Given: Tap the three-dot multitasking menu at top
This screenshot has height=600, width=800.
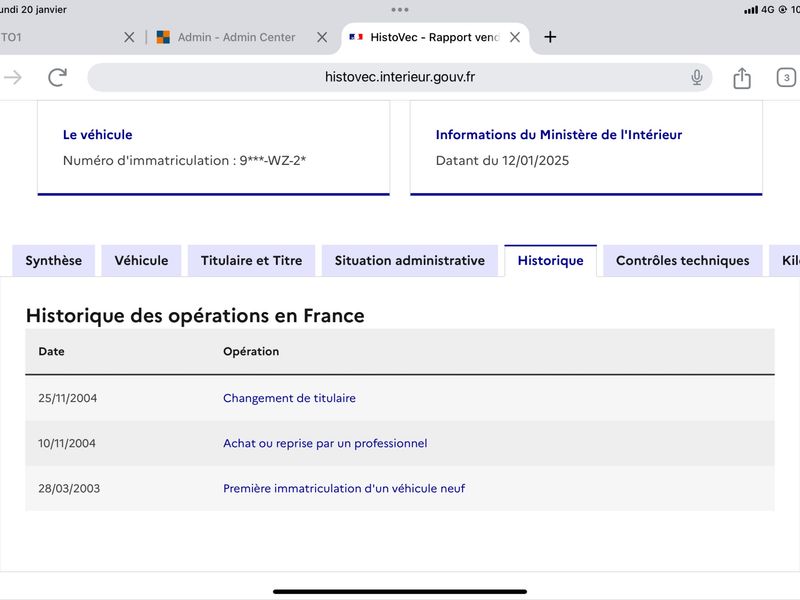Looking at the screenshot, I should click(399, 10).
